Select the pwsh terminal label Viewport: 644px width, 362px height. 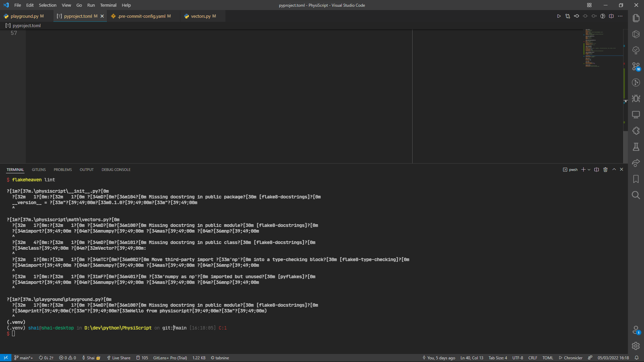tap(570, 170)
